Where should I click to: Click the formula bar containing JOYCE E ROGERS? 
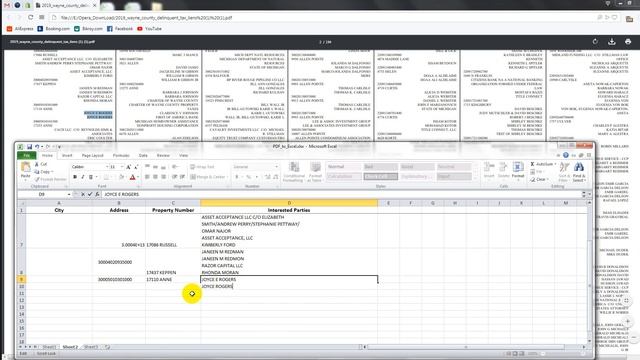pyautogui.click(x=341, y=194)
